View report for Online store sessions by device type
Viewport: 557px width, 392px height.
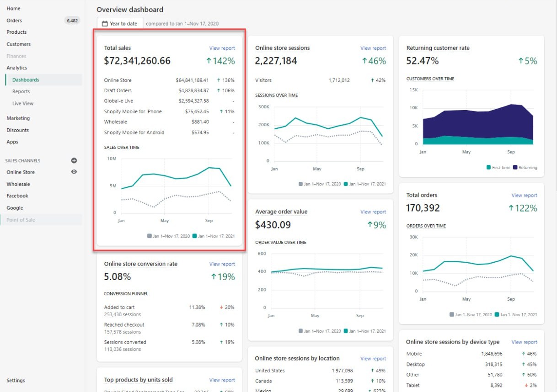tap(524, 342)
